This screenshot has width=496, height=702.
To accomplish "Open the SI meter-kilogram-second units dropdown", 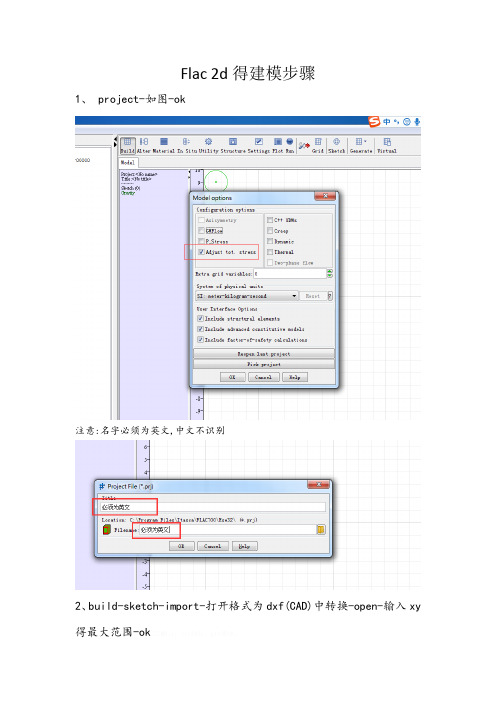I will tap(247, 296).
